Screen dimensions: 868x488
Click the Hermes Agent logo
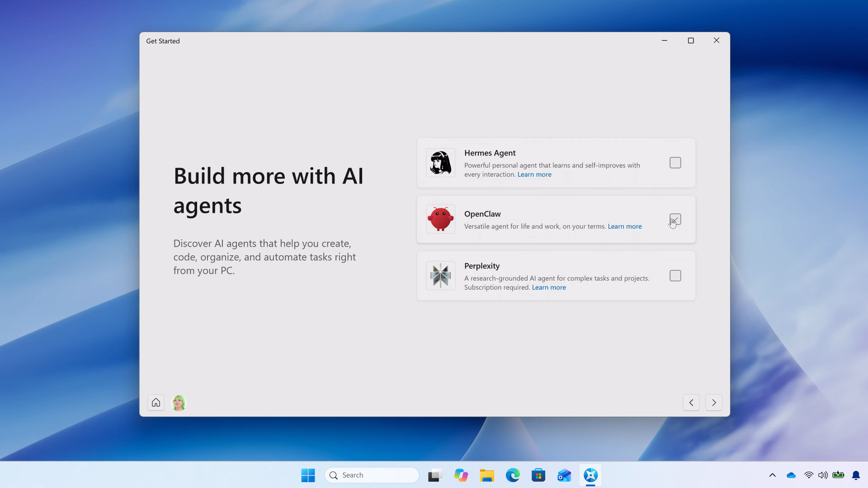point(441,163)
